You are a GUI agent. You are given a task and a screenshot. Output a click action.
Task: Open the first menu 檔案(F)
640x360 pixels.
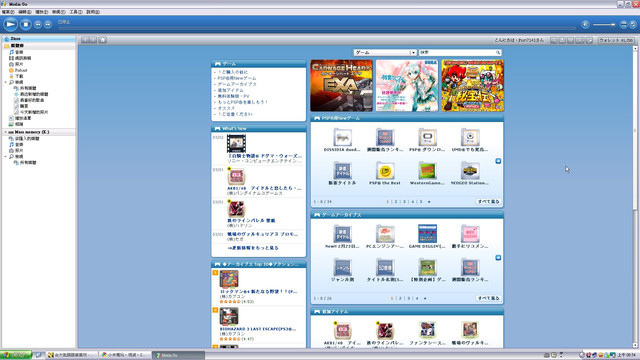[8, 12]
